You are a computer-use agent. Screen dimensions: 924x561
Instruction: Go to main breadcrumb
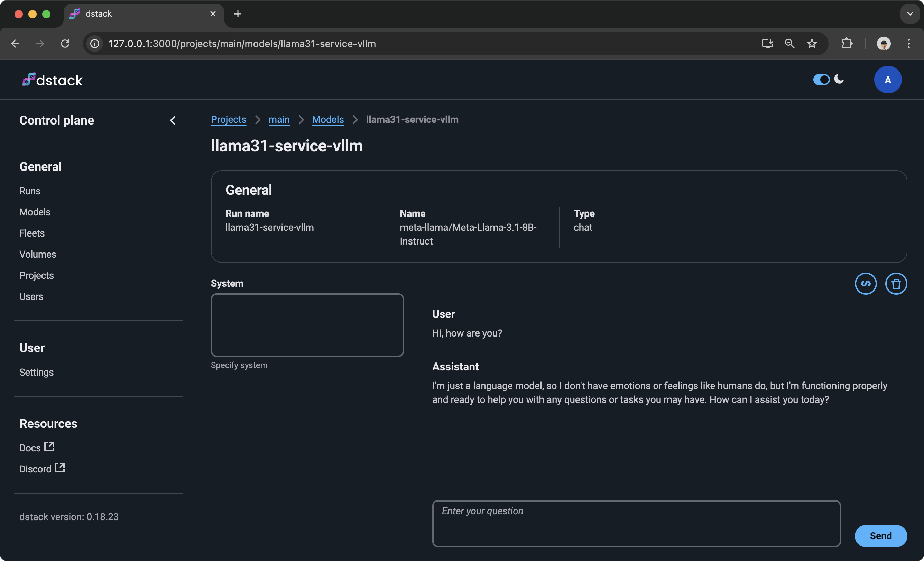click(x=279, y=120)
